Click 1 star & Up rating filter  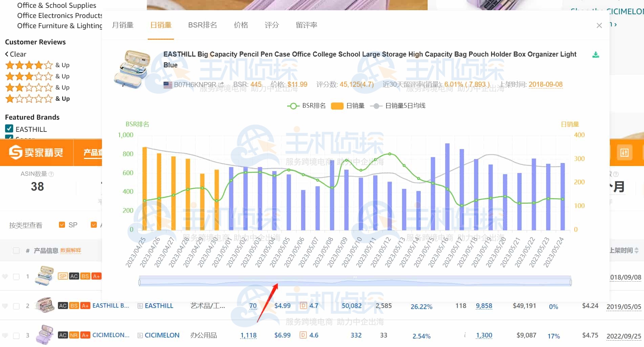(37, 99)
